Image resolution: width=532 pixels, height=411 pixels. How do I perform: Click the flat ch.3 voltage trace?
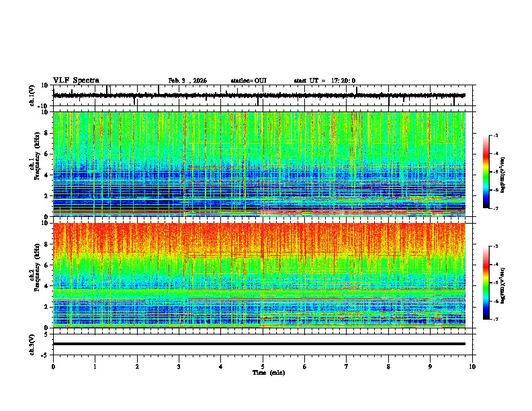pos(259,344)
